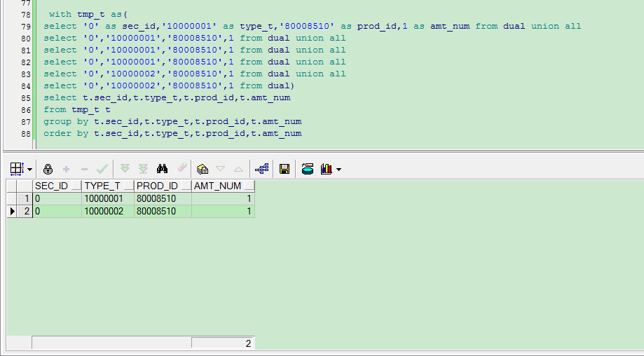Image resolution: width=644 pixels, height=356 pixels.
Task: Select cell 10000001 in TYPE_T column
Action: click(x=108, y=199)
